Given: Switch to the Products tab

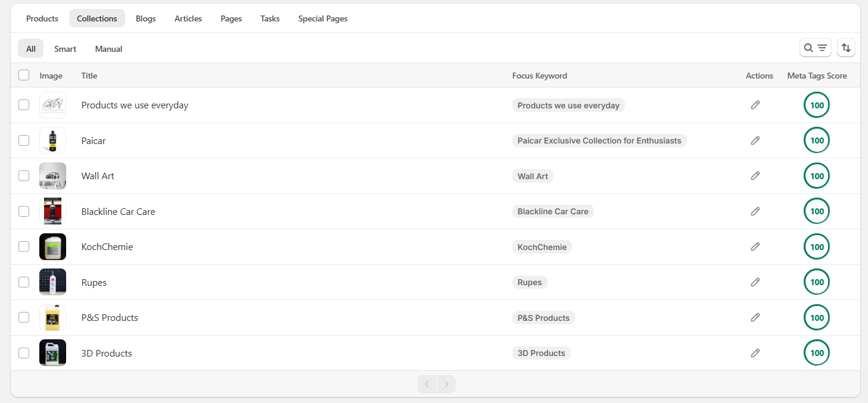Looking at the screenshot, I should pos(42,18).
